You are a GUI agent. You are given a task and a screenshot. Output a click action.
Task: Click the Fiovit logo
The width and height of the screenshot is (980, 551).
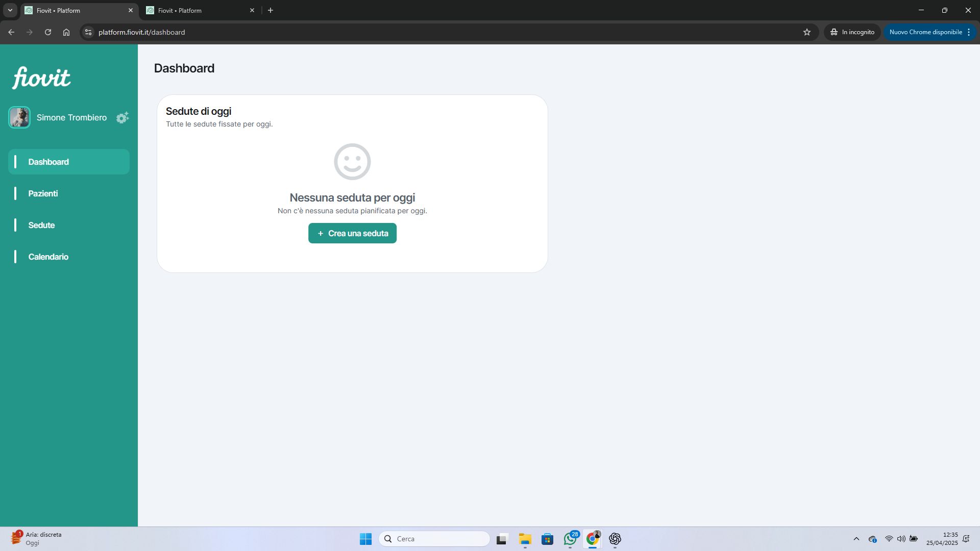pyautogui.click(x=41, y=78)
